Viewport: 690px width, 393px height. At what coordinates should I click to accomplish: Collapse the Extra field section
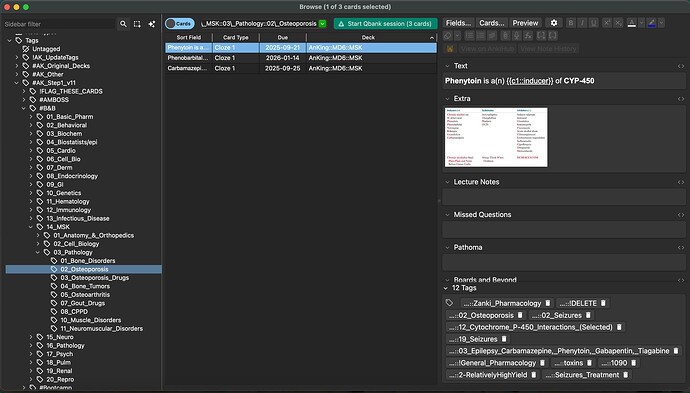coord(448,99)
